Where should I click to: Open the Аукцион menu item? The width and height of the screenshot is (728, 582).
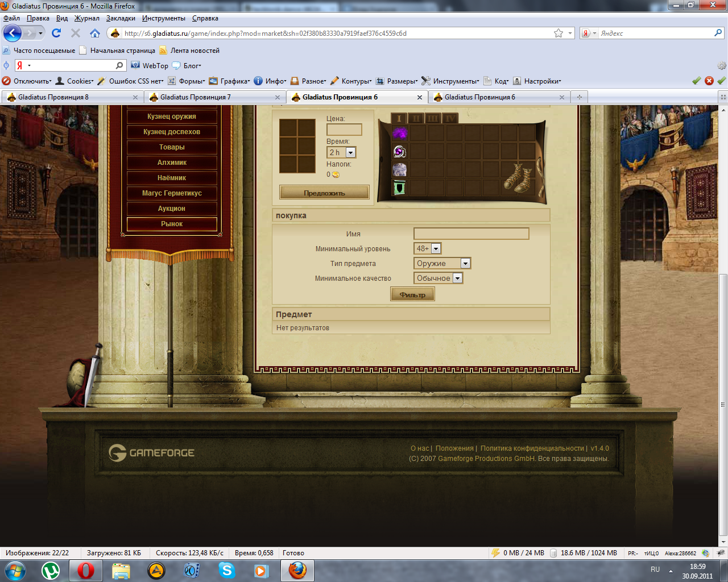click(172, 209)
